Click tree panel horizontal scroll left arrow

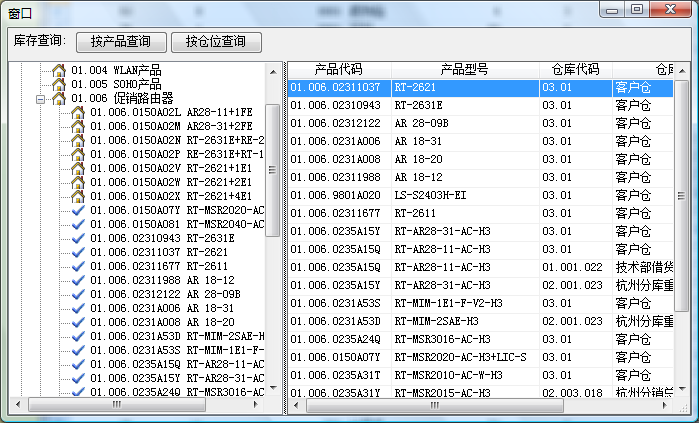tap(18, 405)
